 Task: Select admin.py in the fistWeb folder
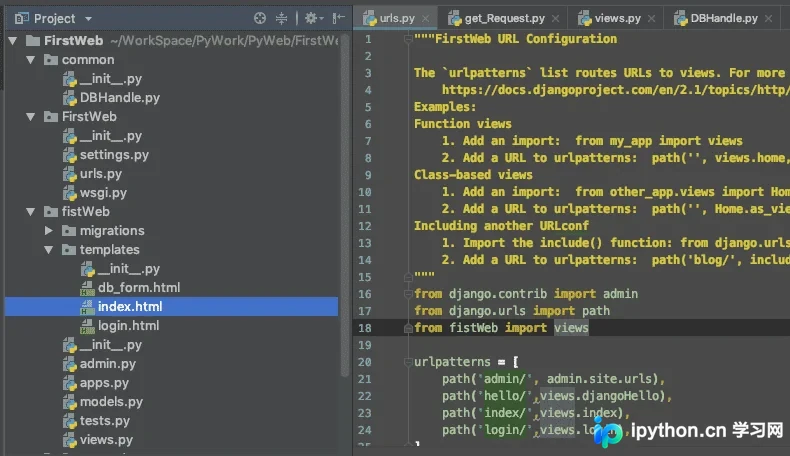108,364
